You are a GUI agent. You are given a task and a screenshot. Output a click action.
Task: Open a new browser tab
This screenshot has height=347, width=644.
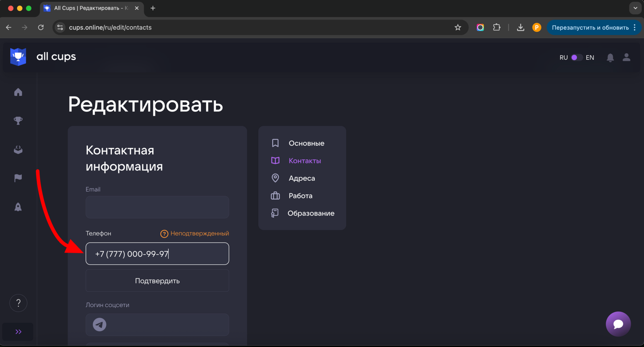point(153,8)
